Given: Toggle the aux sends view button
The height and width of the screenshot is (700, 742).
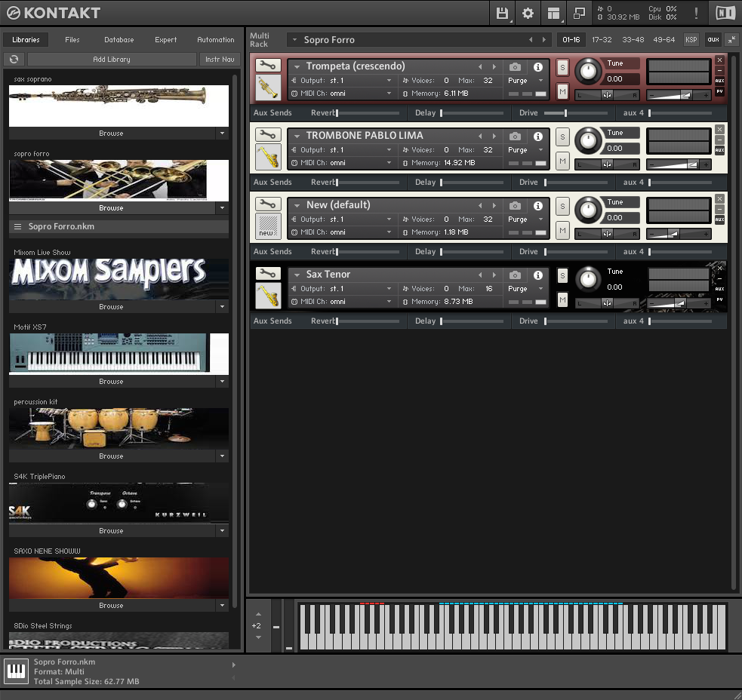Looking at the screenshot, I should (713, 40).
